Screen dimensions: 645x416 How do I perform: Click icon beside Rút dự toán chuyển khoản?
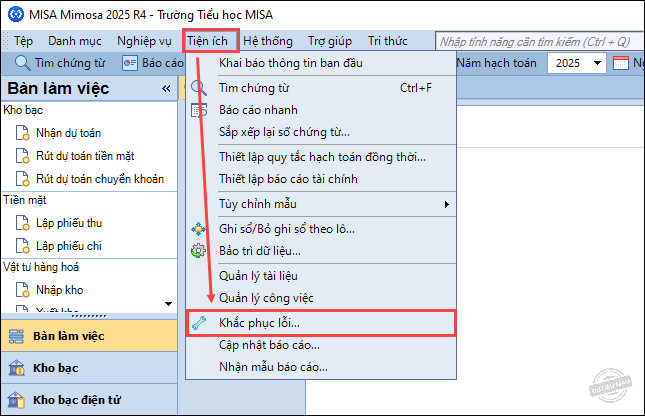point(22,179)
